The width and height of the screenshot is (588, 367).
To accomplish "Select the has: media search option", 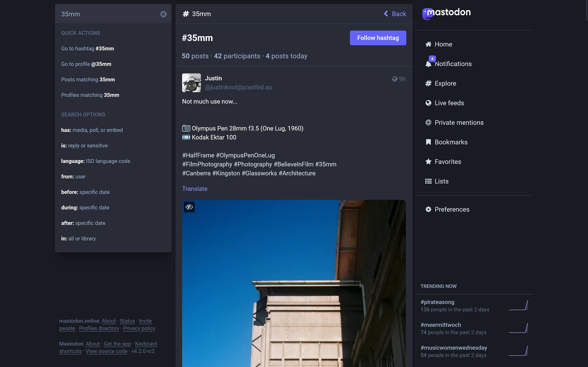I will [92, 130].
